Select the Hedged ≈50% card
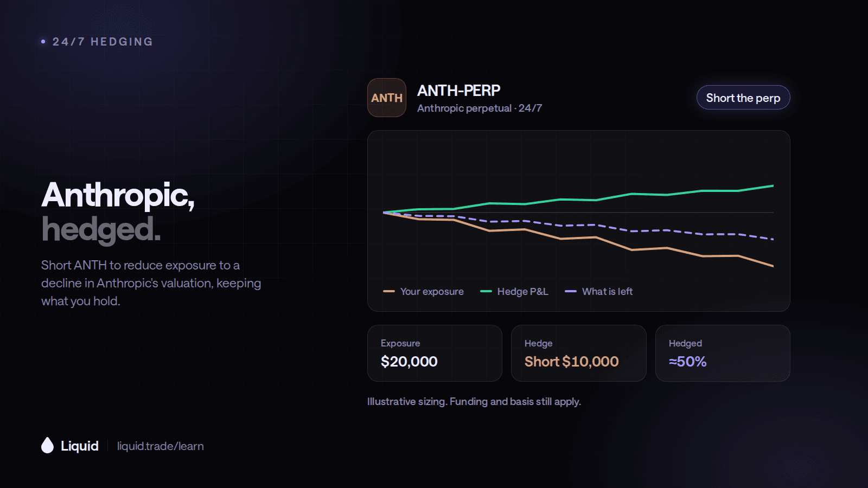 [x=723, y=353]
